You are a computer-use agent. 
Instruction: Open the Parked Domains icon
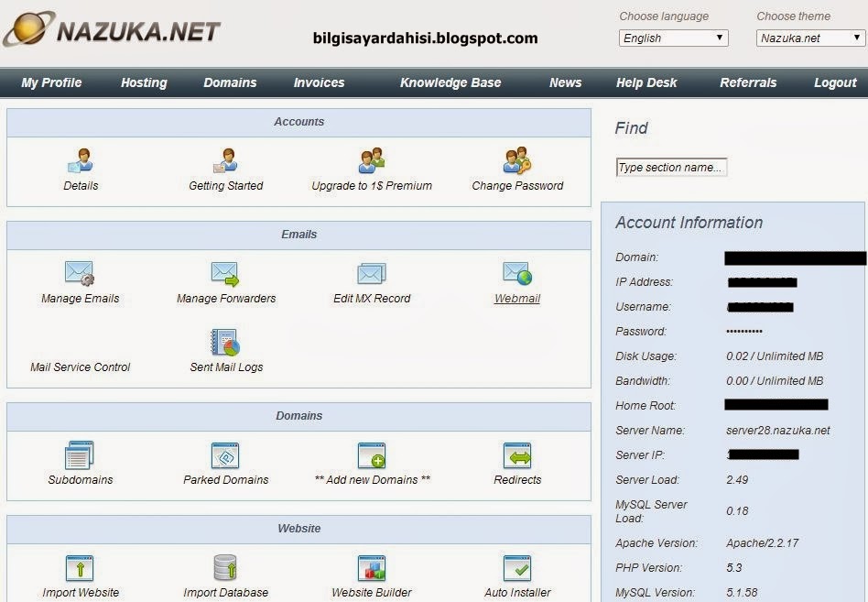pos(225,455)
